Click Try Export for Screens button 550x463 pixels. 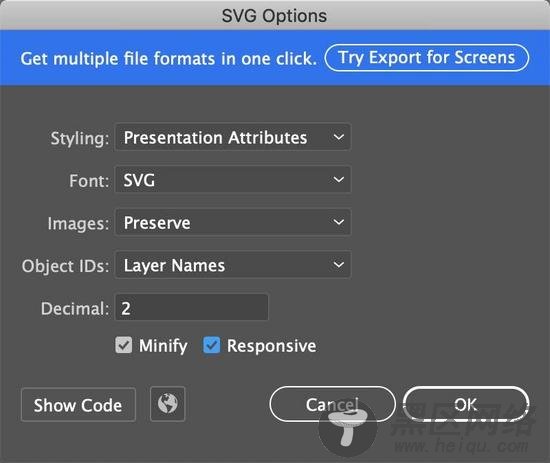coord(427,58)
